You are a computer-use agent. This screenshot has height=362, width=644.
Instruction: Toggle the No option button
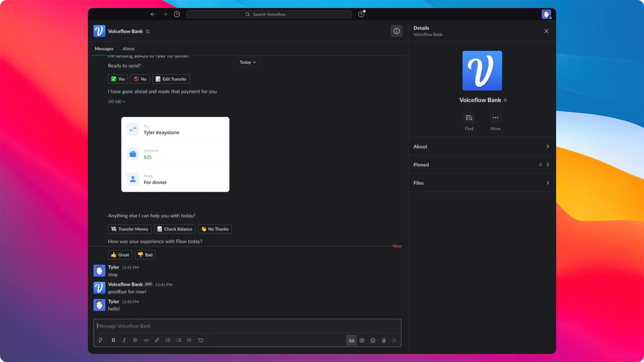[x=140, y=79]
